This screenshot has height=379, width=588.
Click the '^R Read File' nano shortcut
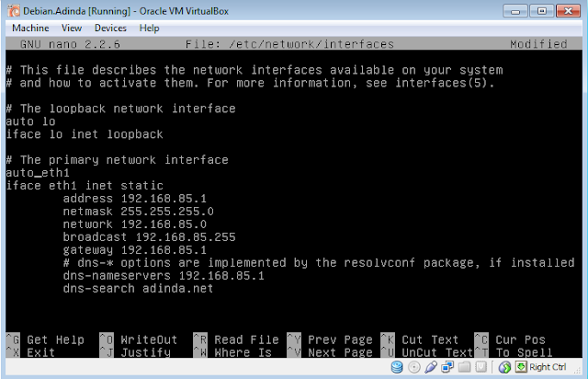[236, 339]
